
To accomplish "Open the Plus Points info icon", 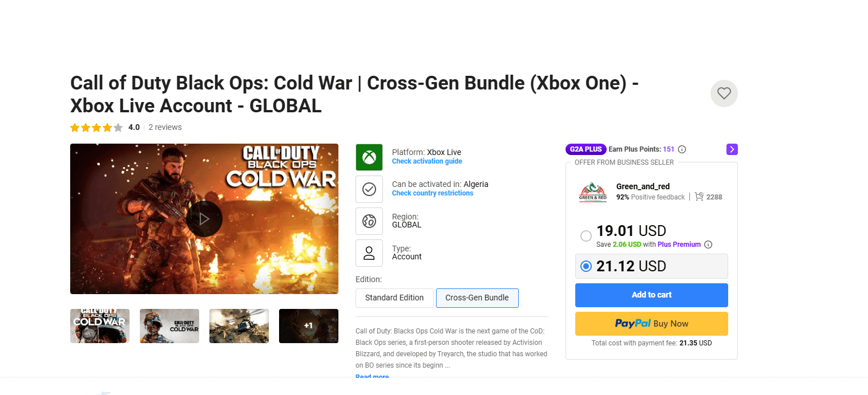I will (x=682, y=149).
